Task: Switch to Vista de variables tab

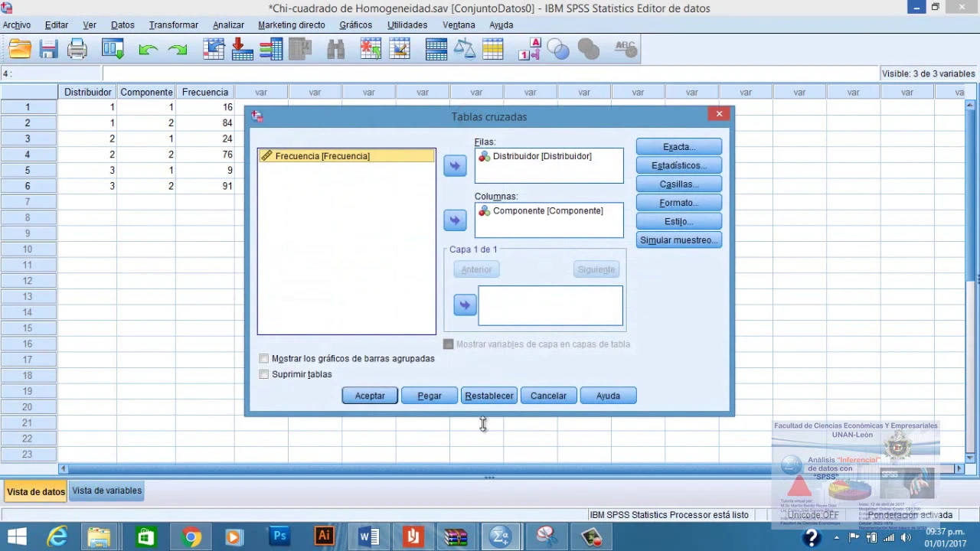Action: pos(106,491)
